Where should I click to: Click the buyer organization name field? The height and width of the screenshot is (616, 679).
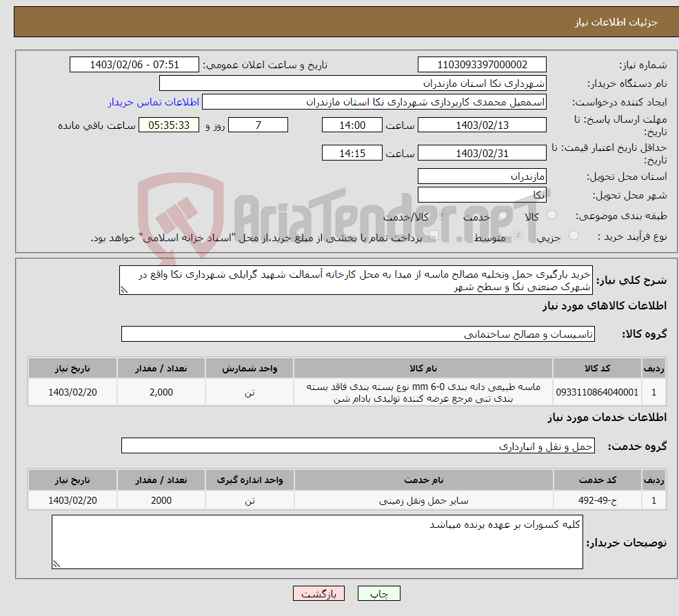[353, 83]
